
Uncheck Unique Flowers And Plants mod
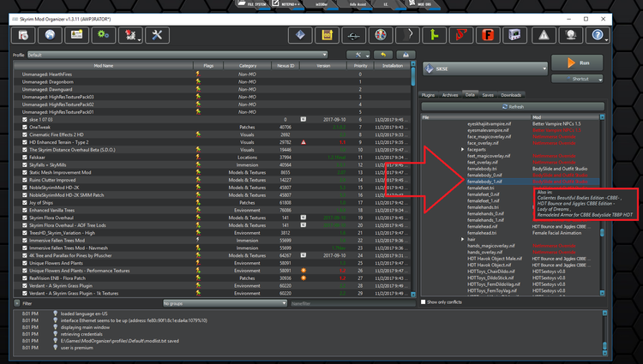[25, 263]
